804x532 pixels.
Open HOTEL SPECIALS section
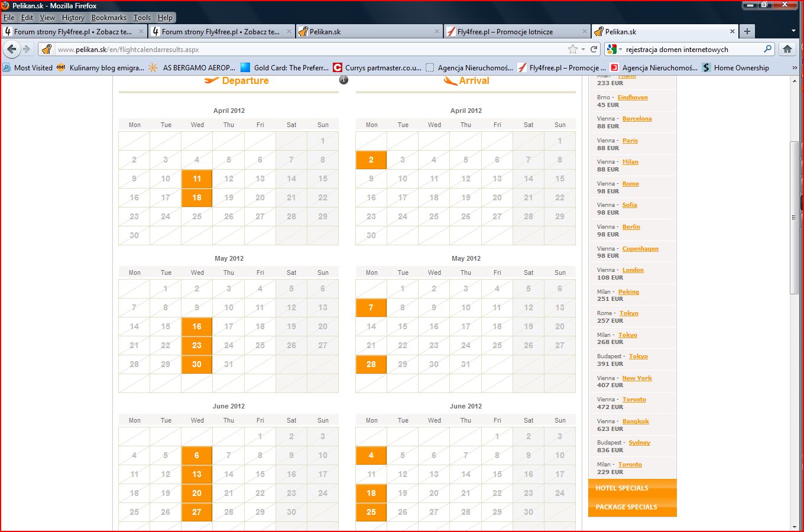click(x=633, y=488)
